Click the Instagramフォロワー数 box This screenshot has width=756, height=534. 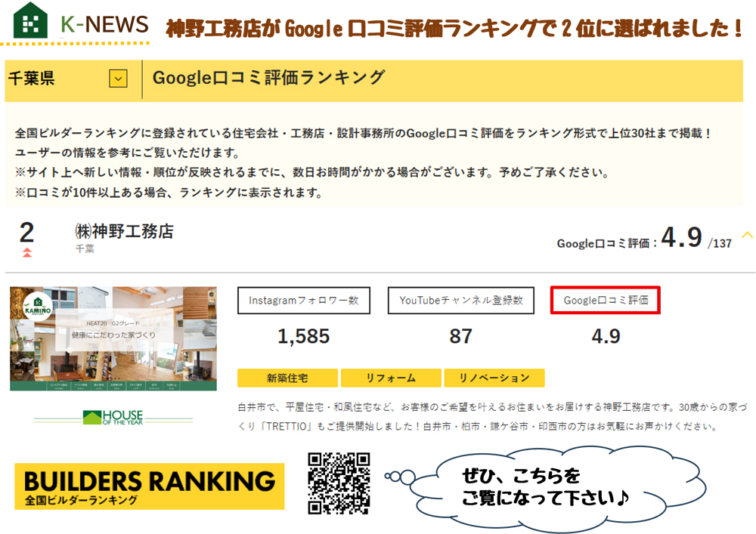pos(303,301)
